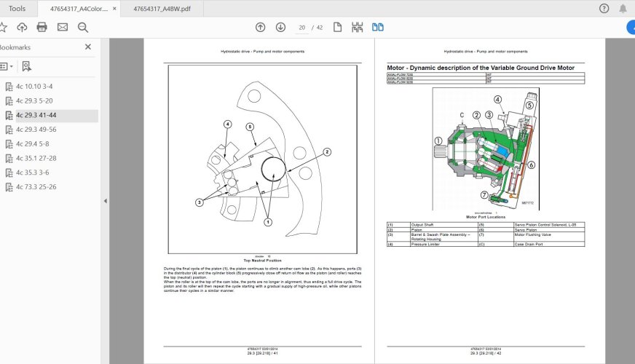The width and height of the screenshot is (635, 364).
Task: Close the Bookmarks panel
Action: [x=88, y=47]
